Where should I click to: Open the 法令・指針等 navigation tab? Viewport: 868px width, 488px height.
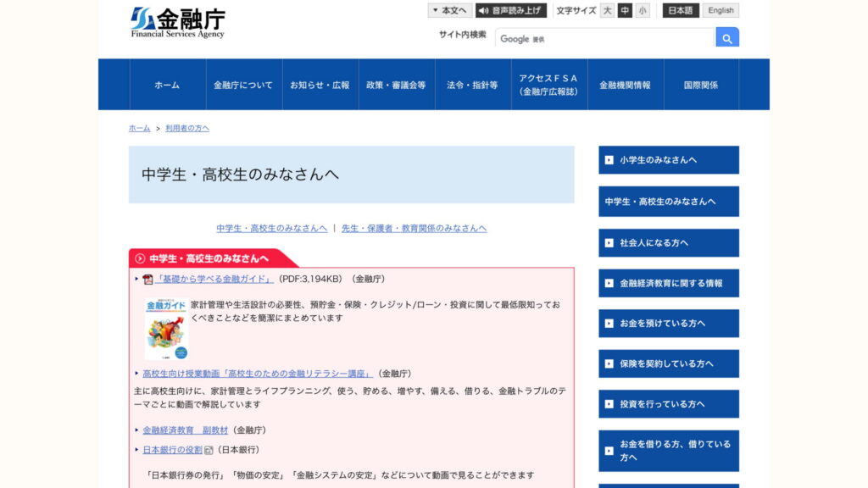[472, 85]
